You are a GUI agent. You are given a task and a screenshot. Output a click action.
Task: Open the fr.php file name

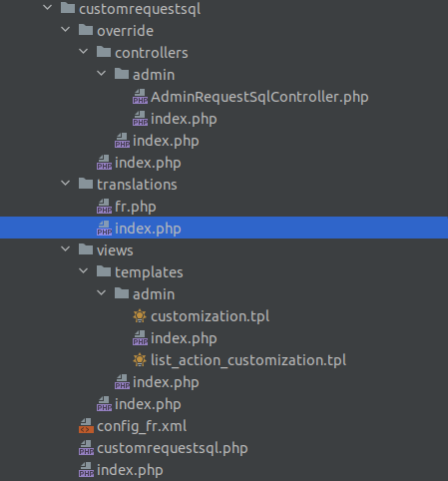pyautogui.click(x=136, y=207)
